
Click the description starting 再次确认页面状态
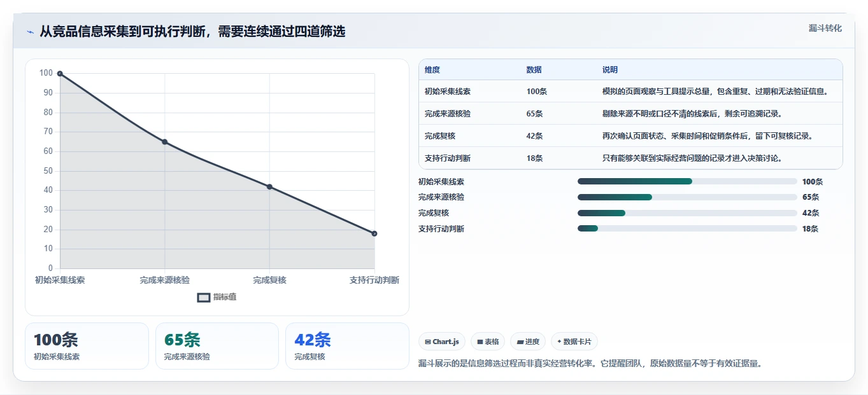[x=708, y=136]
